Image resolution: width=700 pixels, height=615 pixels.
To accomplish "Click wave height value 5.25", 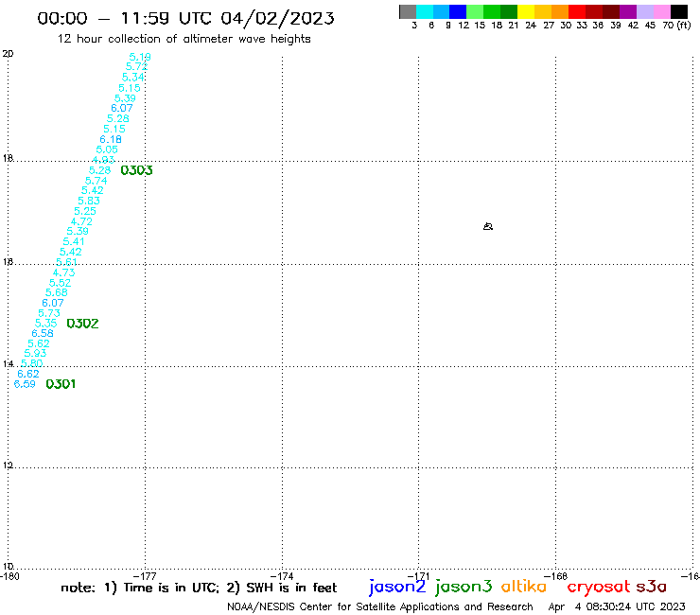I will click(85, 211).
